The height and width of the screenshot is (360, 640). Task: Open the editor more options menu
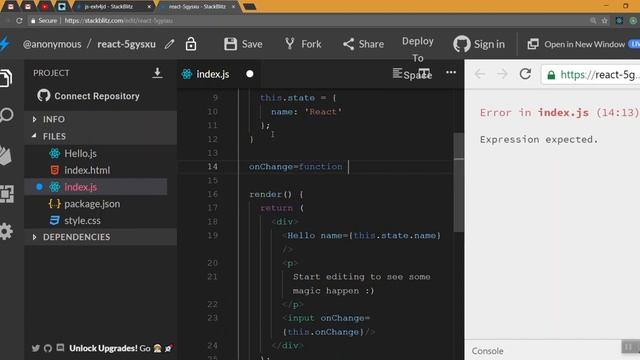(451, 73)
